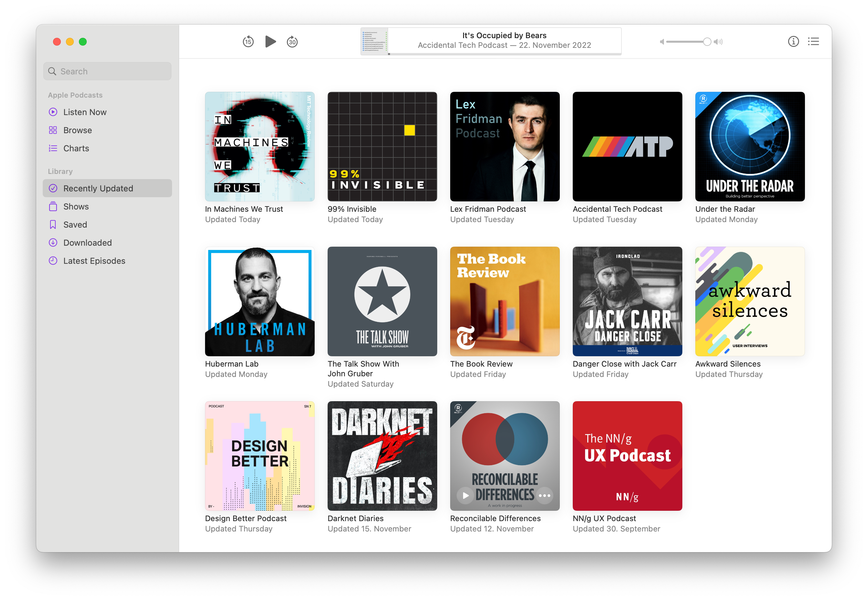Open the episode info button
868x600 pixels.
[x=793, y=41]
